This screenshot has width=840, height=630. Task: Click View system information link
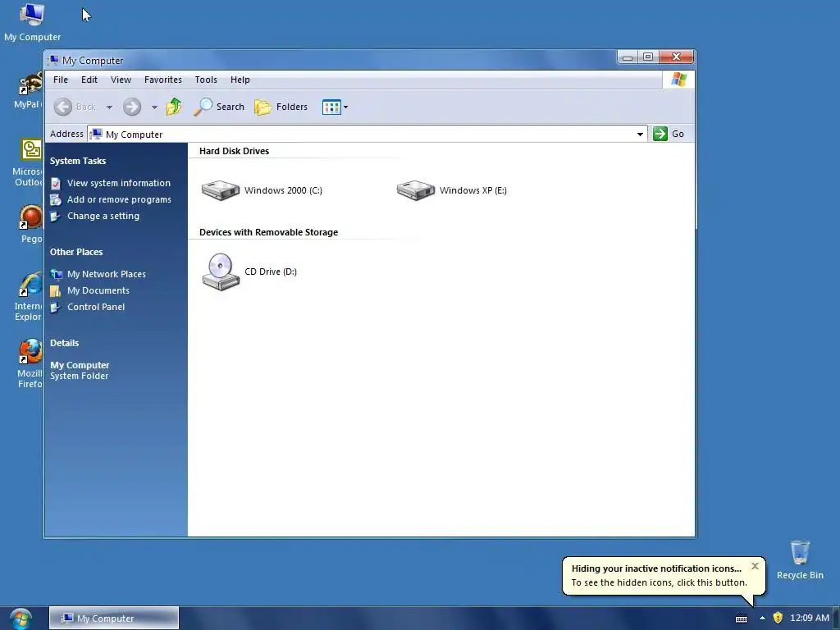[x=118, y=183]
